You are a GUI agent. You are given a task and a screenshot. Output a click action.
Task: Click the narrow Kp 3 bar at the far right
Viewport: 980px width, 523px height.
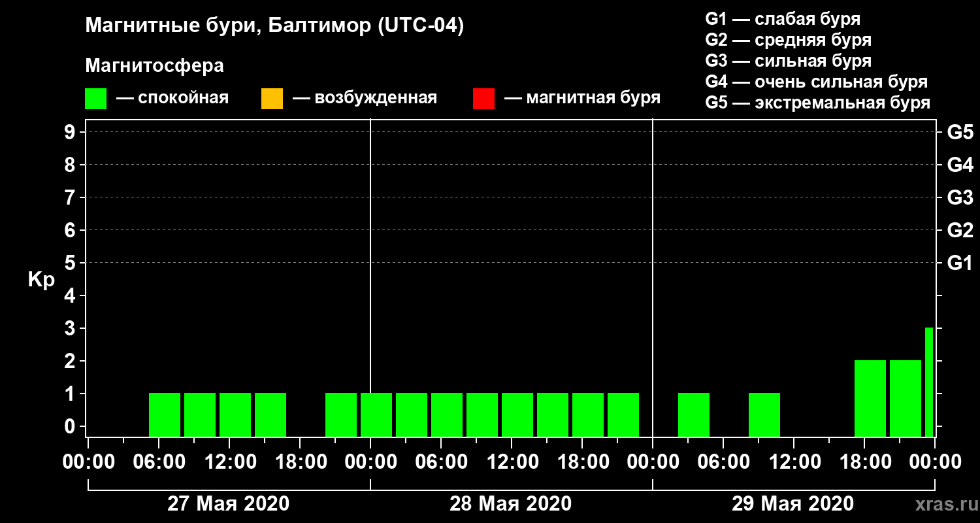pos(928,382)
